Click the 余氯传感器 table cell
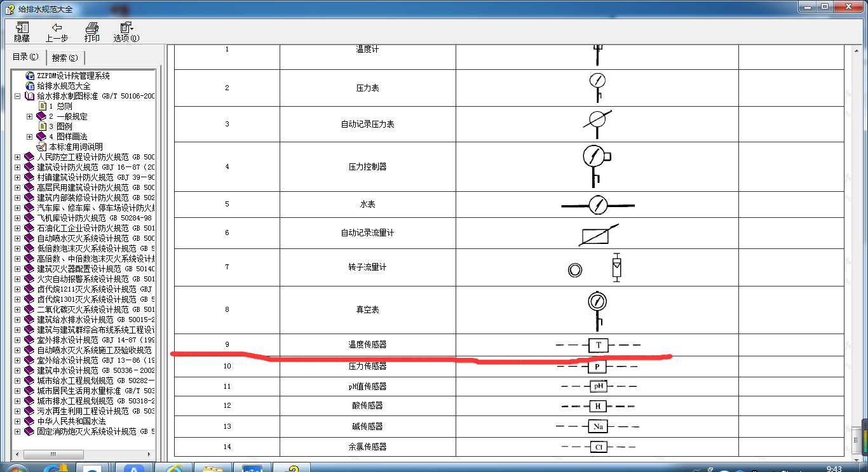This screenshot has height=472, width=868. point(367,447)
